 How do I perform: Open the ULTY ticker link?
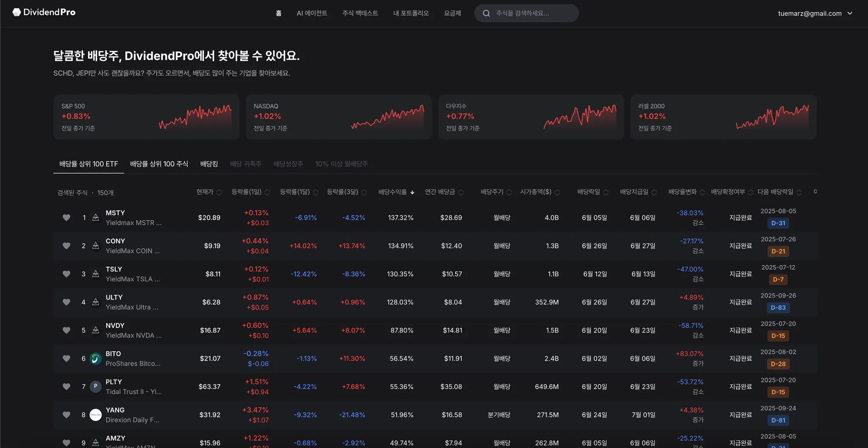114,298
